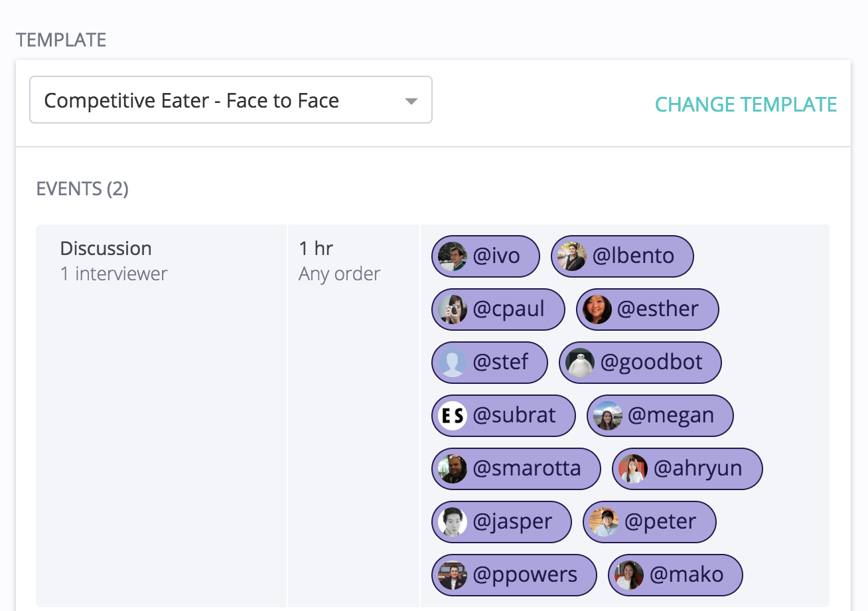Screen dimensions: 868x611
Task: Click the CHANGE TEMPLATE link
Action: [746, 104]
